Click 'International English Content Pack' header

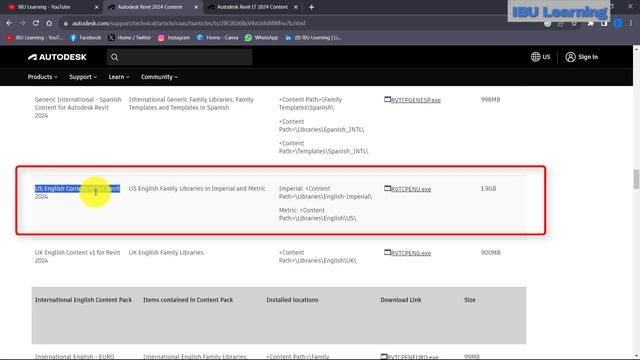point(83,300)
